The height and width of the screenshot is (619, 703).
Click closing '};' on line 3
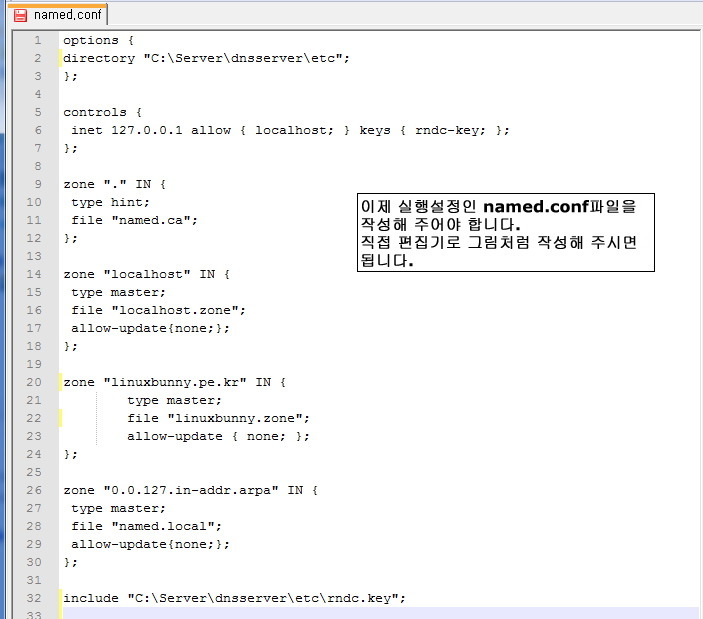pos(70,76)
